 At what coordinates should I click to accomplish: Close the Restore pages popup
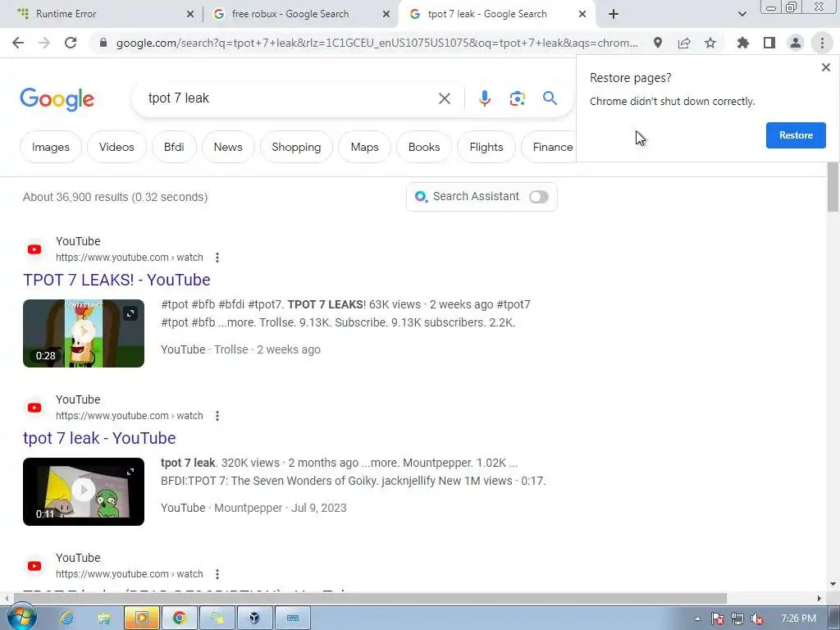click(x=825, y=67)
